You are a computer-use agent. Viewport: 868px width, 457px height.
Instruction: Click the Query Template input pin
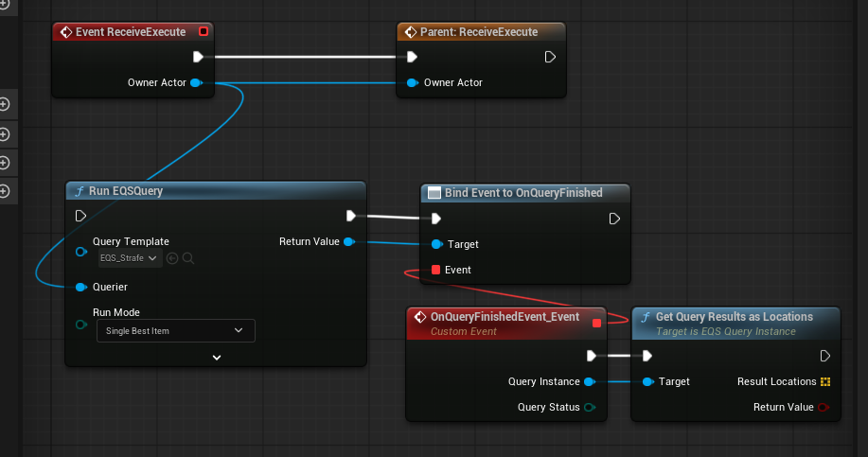coord(81,252)
